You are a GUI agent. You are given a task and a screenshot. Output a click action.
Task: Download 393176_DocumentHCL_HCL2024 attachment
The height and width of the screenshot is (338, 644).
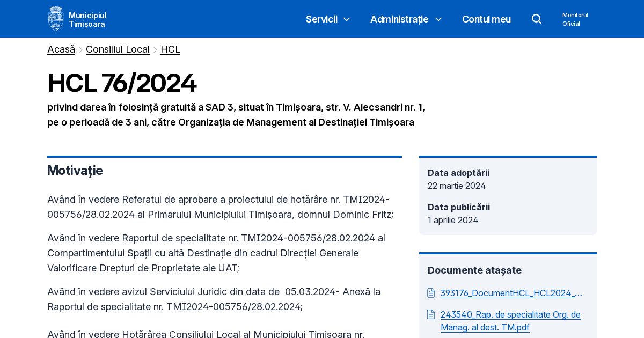(511, 293)
